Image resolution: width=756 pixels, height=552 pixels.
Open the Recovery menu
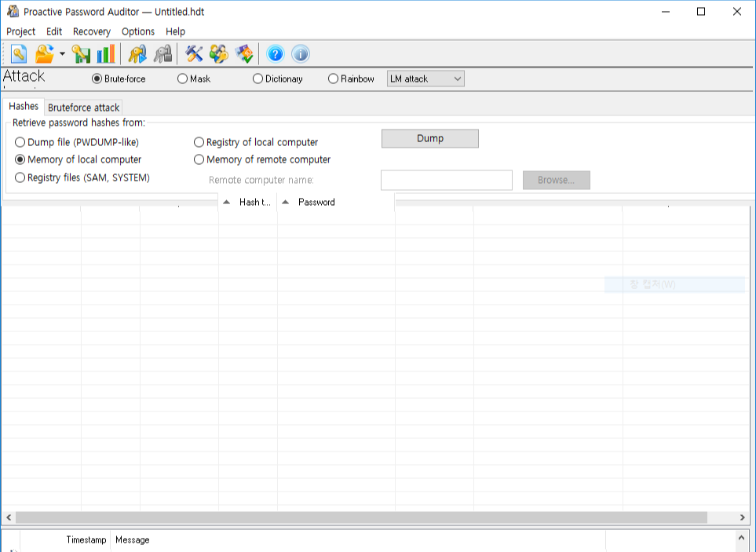(92, 31)
